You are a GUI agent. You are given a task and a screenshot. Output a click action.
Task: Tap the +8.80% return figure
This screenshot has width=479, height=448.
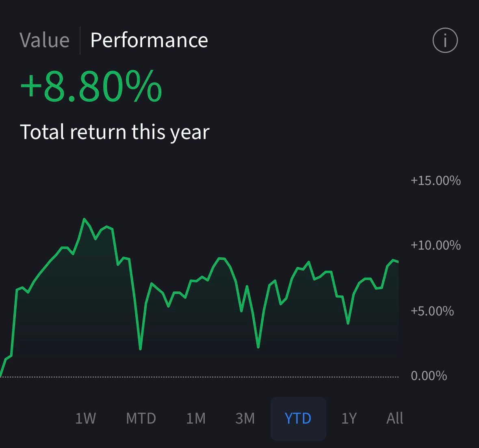91,86
